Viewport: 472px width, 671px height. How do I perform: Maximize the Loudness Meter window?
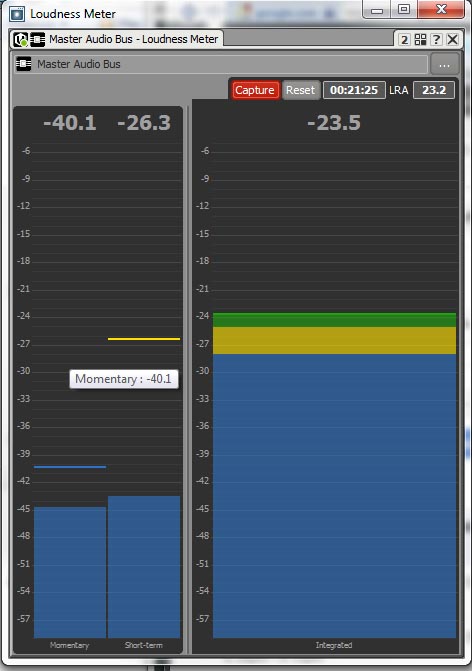click(404, 9)
